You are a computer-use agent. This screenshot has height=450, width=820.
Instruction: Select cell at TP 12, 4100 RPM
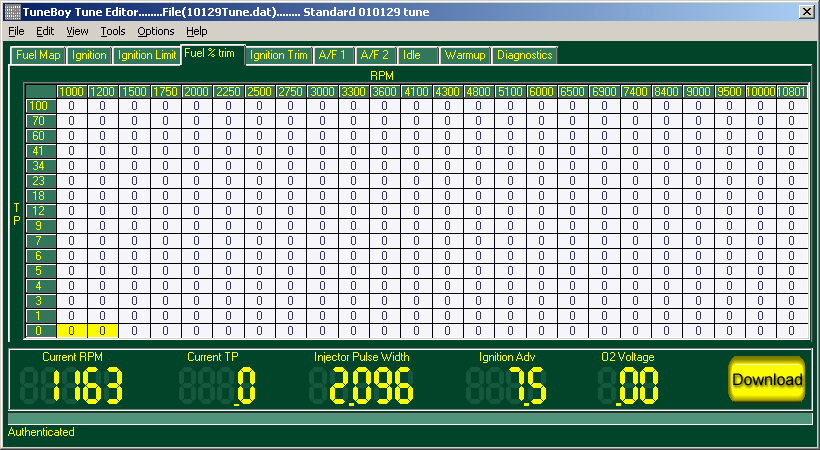coord(416,211)
